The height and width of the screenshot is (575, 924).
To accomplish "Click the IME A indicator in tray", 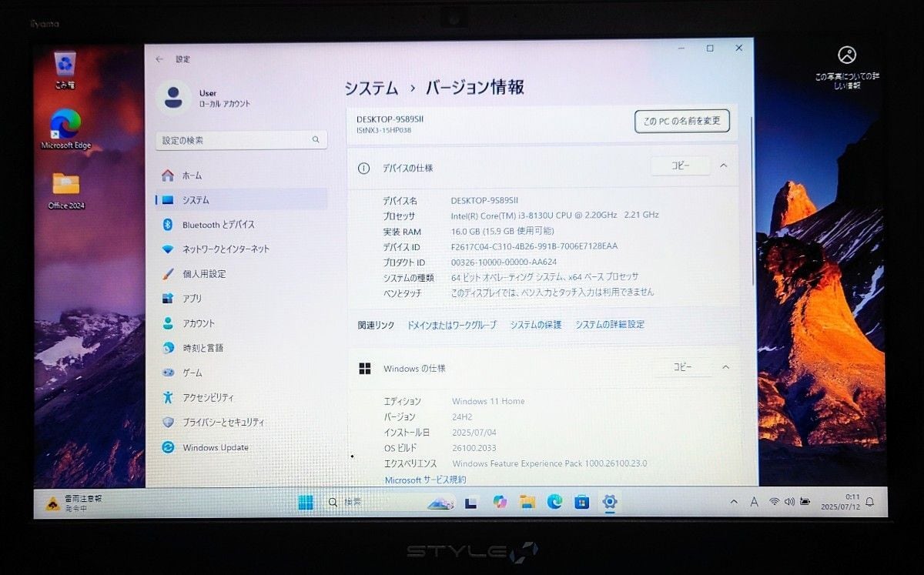I will click(754, 502).
